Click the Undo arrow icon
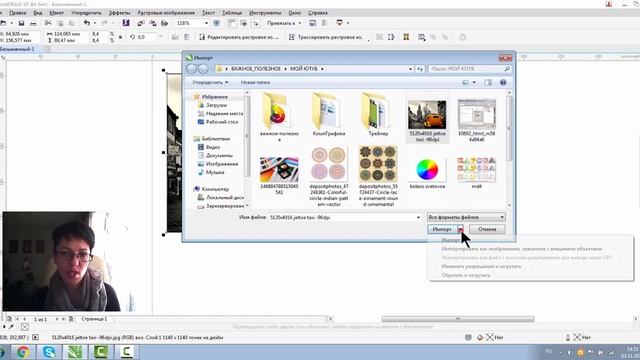This screenshot has width=640, height=360. tap(87, 23)
